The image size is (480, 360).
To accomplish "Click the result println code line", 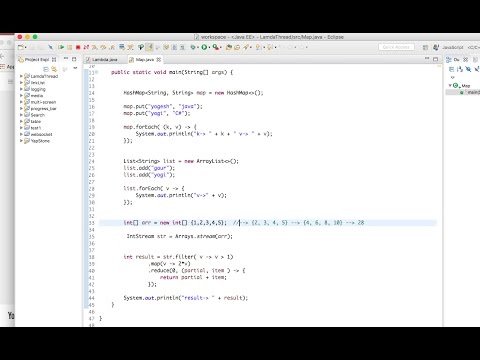I will coord(186,298).
